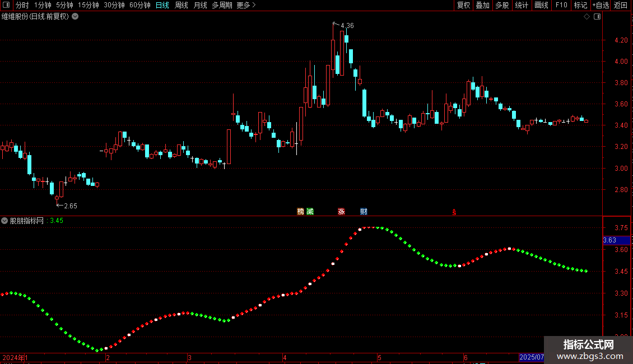Click the month 4 marker on timeline

(285, 357)
